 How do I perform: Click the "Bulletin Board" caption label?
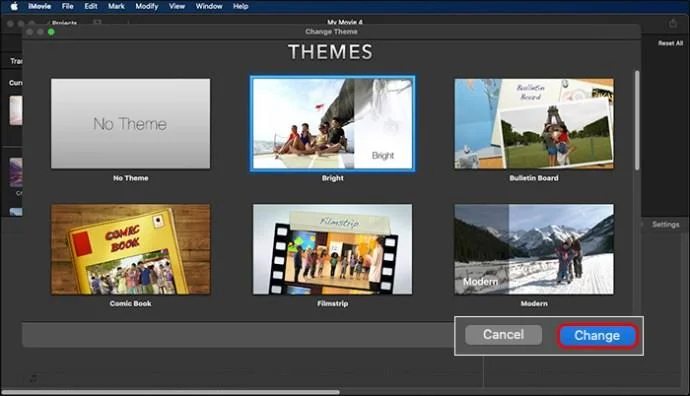click(534, 178)
